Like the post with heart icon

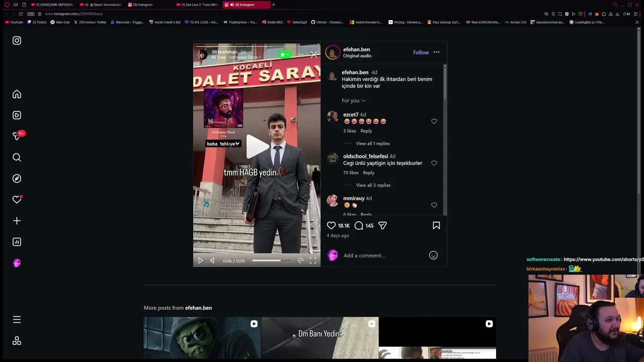click(331, 226)
